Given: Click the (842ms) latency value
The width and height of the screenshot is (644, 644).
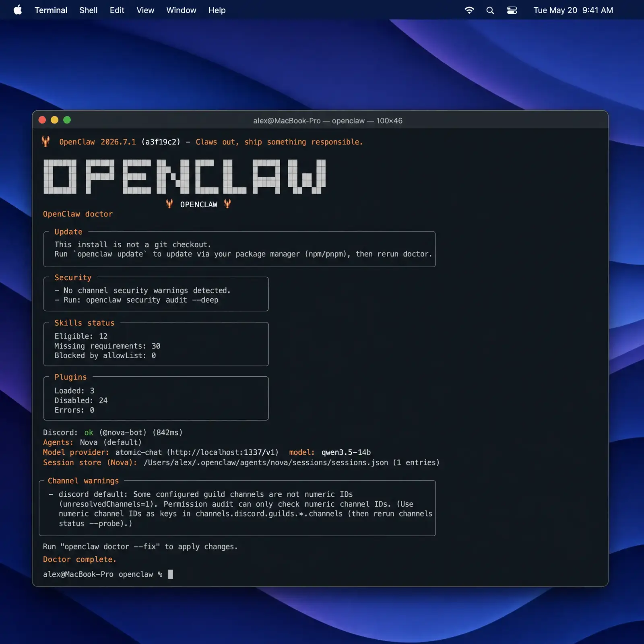Looking at the screenshot, I should pos(167,433).
